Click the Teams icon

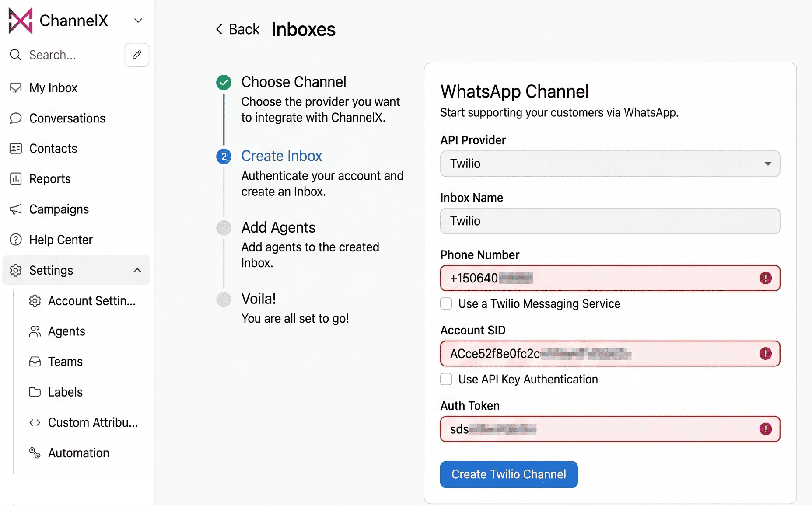[x=35, y=362]
